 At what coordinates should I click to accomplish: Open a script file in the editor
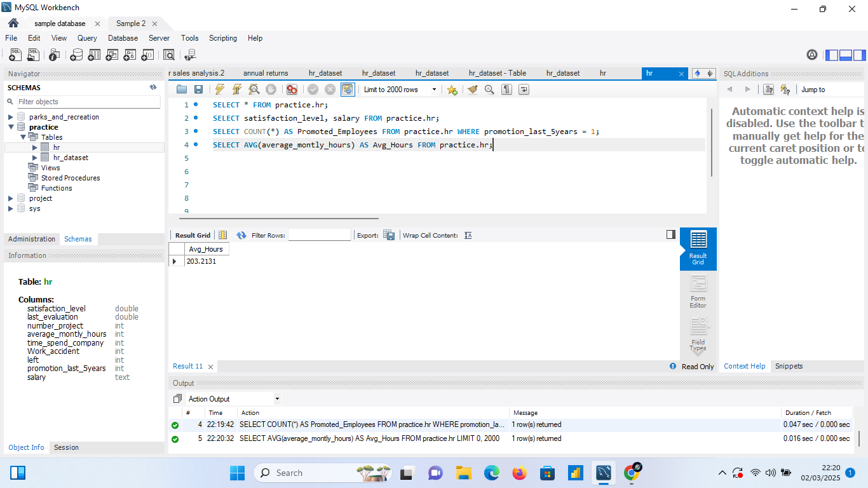pyautogui.click(x=182, y=90)
